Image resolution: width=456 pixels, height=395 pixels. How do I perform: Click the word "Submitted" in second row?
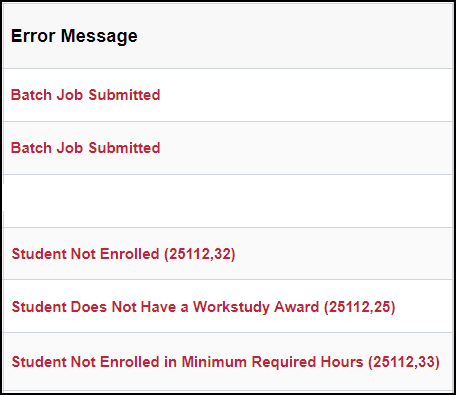click(x=124, y=148)
